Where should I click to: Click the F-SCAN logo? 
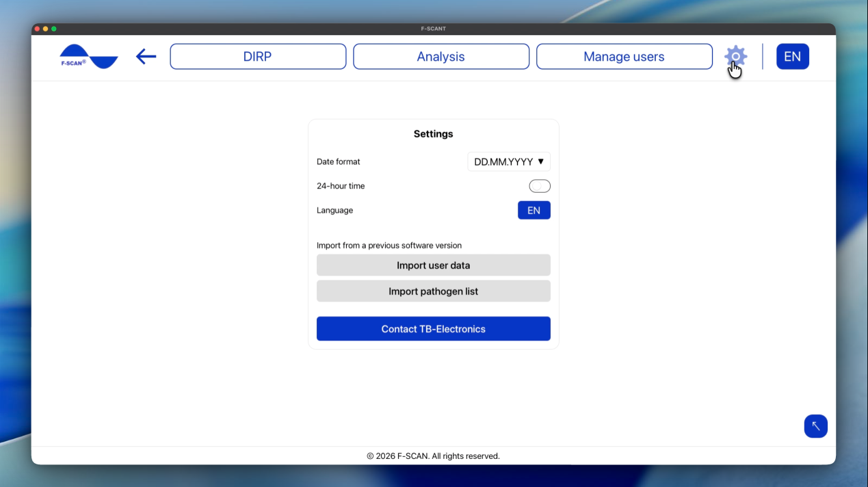pyautogui.click(x=89, y=56)
